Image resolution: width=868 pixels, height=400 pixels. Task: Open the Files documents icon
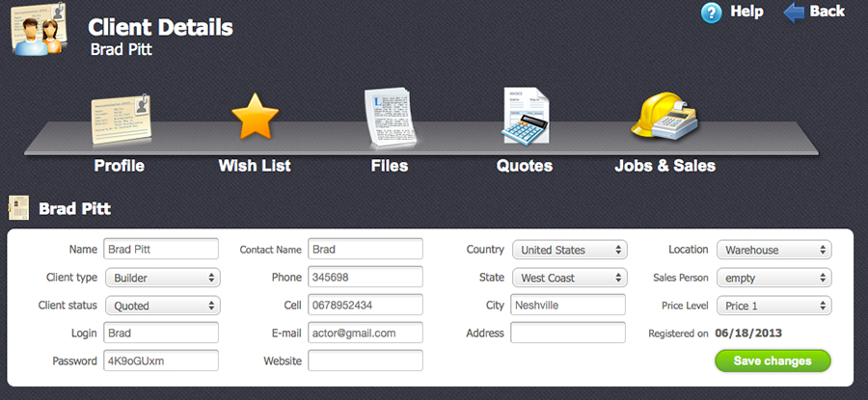pyautogui.click(x=390, y=118)
